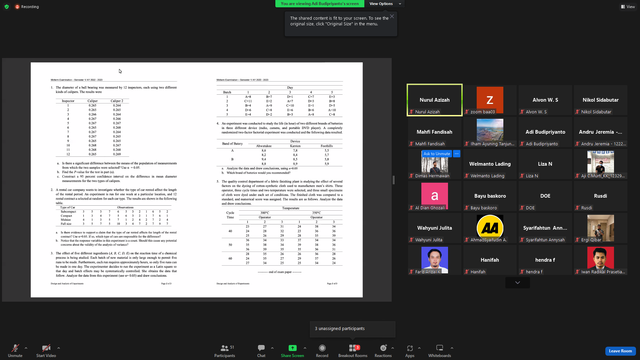Click the shared exam document page
The height and width of the screenshot is (360, 640).
tap(197, 180)
